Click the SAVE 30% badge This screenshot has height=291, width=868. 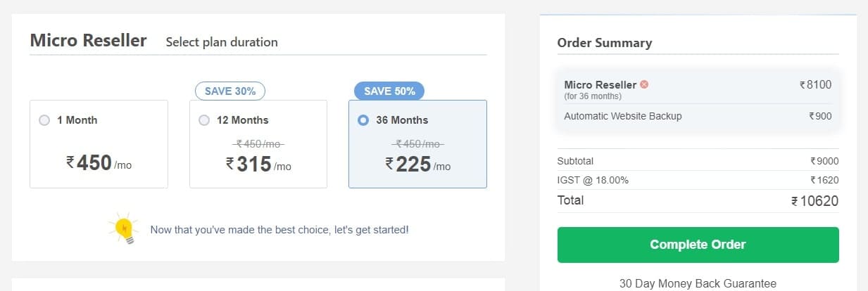[230, 91]
